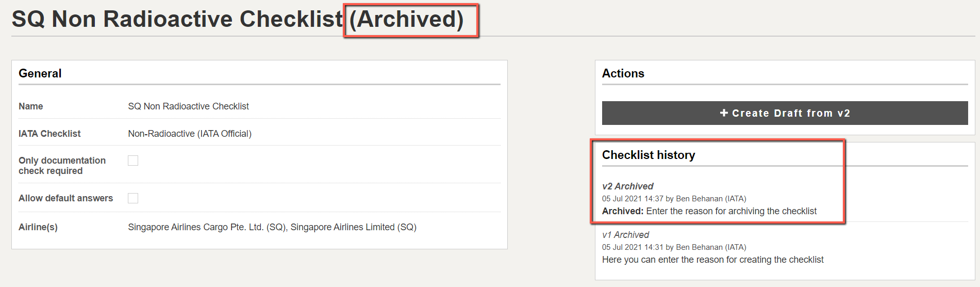980x287 pixels.
Task: Click the 05 Jul 2021 14:31 timestamp
Action: [x=633, y=247]
